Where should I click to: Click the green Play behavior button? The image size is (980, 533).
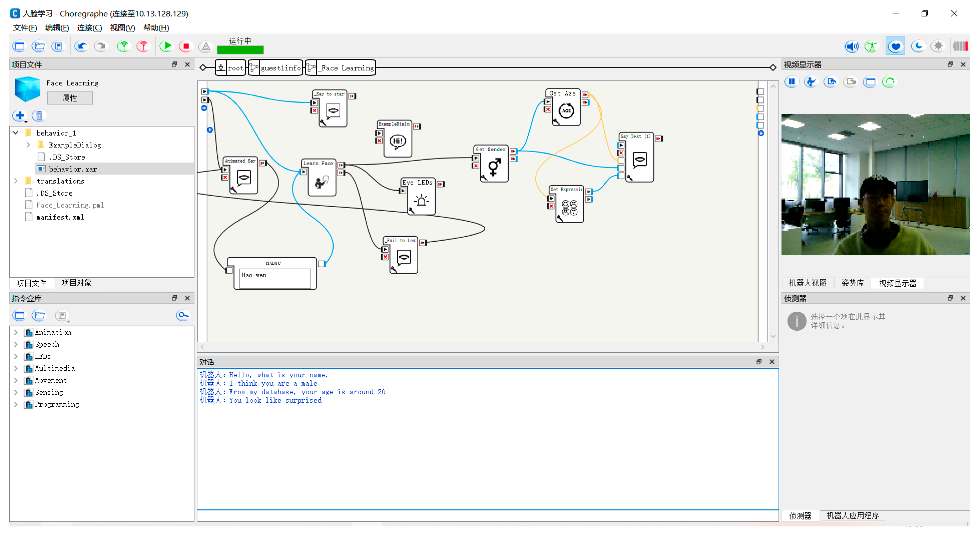[x=166, y=46]
